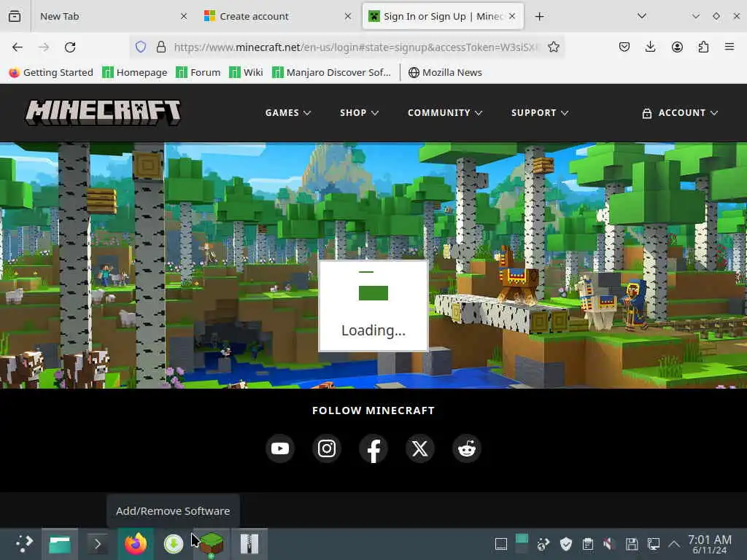The image size is (747, 560).
Task: Go back to previous page
Action: [x=18, y=47]
